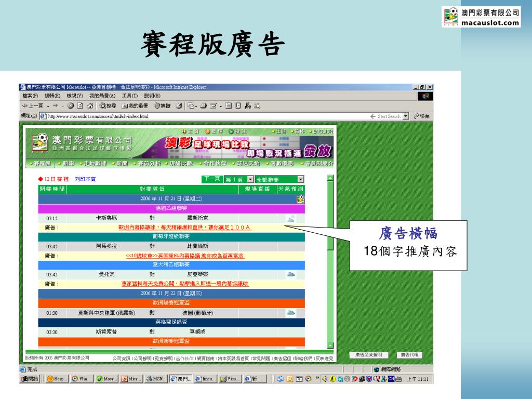This screenshot has height=399, width=532.
Task: Open 主頁 link in site header
Action: 191,131
